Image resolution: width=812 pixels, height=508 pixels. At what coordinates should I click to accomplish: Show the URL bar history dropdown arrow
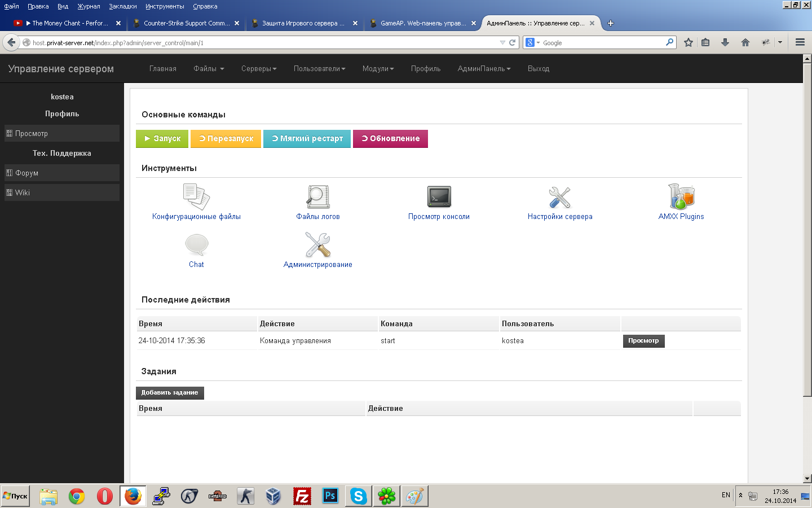[502, 42]
